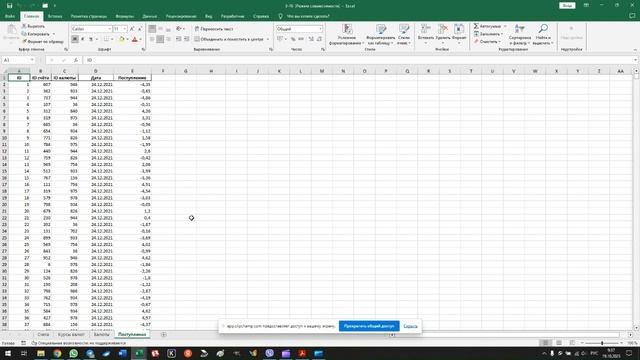
Task: Decrease font size icon
Action: 140,29
